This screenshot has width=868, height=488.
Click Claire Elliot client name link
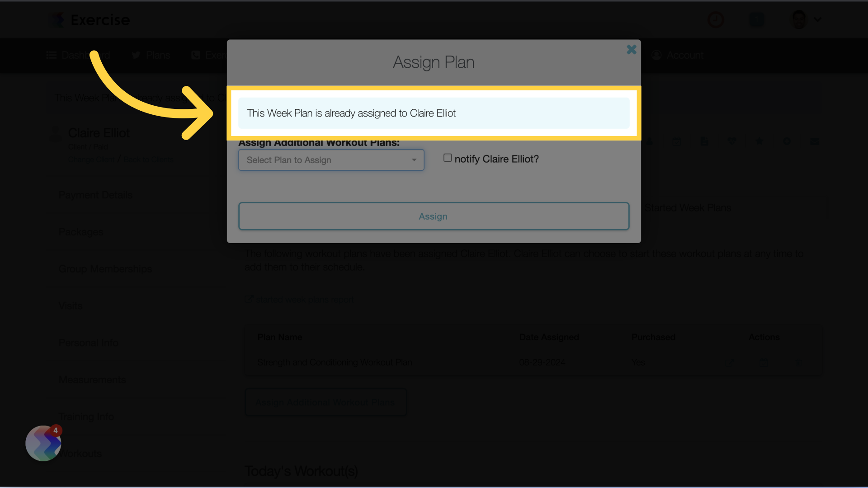[x=99, y=133]
